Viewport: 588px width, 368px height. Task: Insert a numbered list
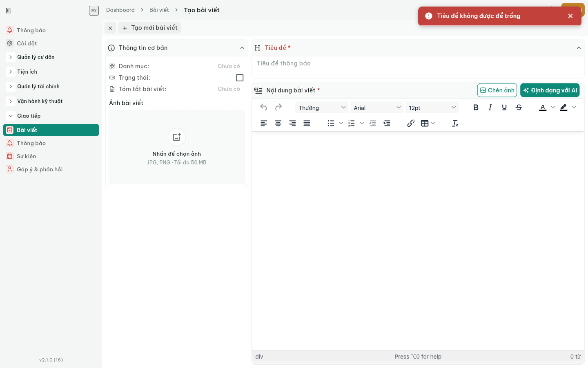(352, 123)
